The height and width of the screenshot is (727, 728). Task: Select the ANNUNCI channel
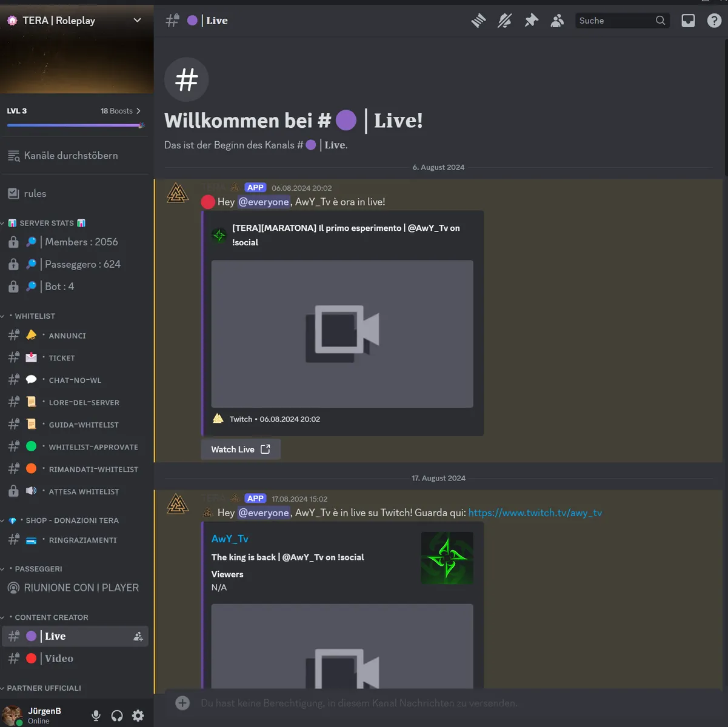67,336
